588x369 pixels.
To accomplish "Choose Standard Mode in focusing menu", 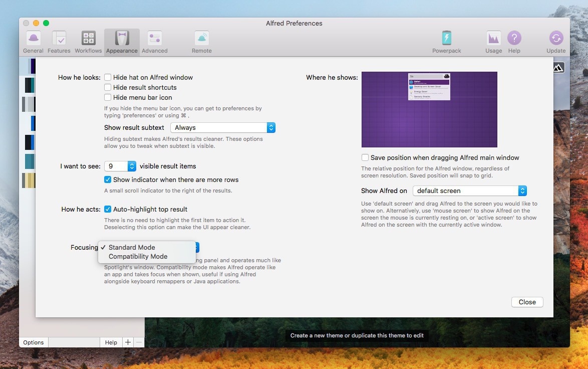I will (x=132, y=247).
